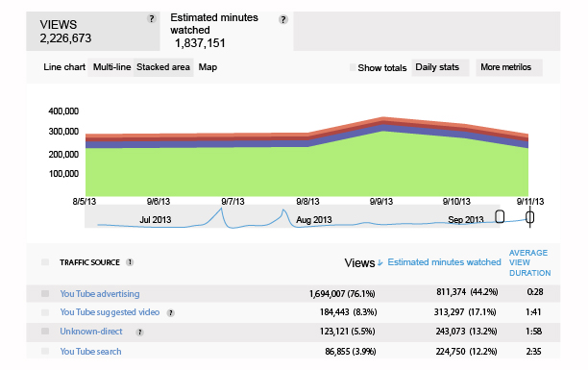
Task: Click help icon beside Unknown-direct
Action: click(139, 333)
